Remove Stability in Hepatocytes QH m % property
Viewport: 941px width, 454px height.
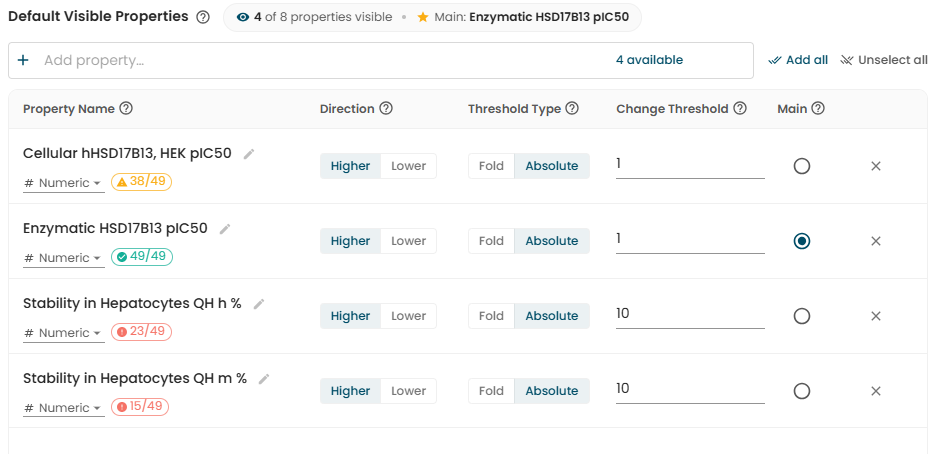point(876,391)
